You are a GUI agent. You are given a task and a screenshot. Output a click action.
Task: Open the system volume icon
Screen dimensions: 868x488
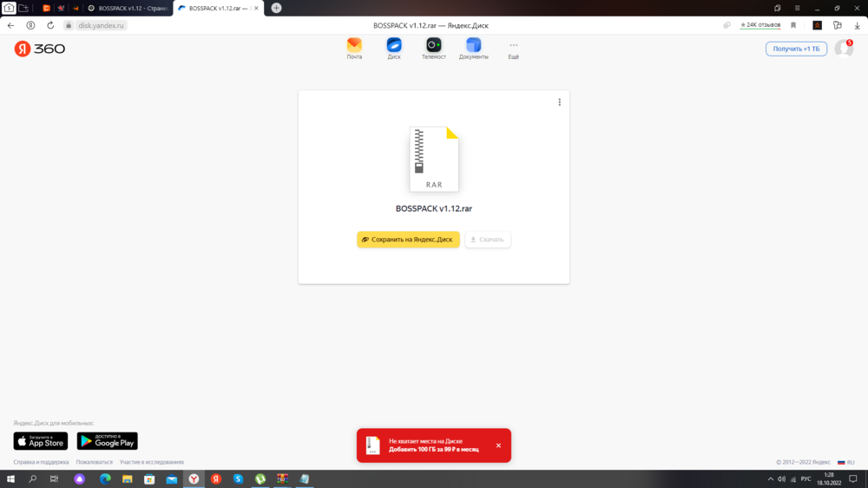click(781, 479)
